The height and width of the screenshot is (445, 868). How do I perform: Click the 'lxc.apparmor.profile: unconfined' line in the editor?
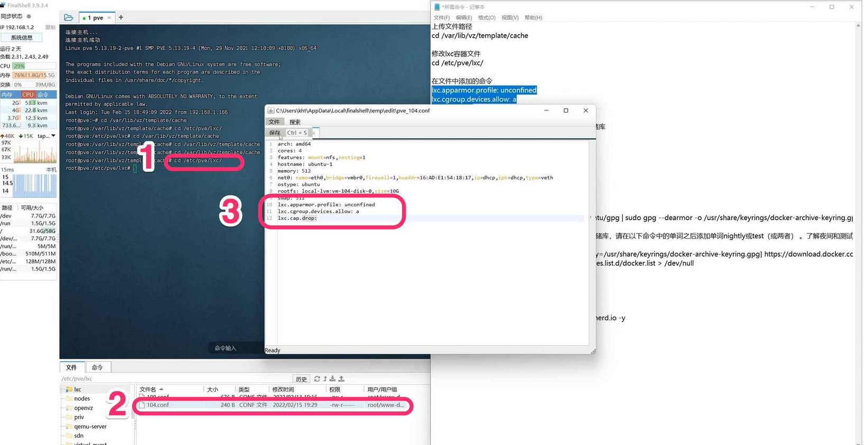(x=326, y=205)
